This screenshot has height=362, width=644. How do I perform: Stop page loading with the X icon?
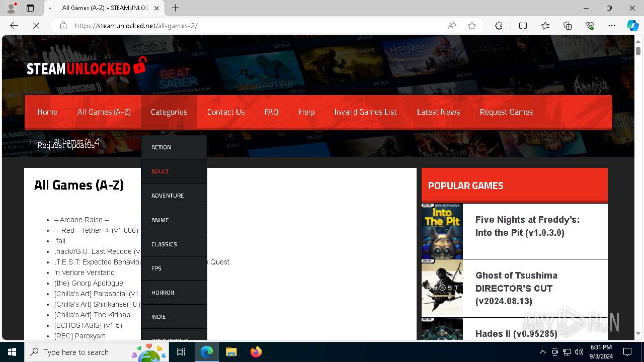tap(36, 26)
